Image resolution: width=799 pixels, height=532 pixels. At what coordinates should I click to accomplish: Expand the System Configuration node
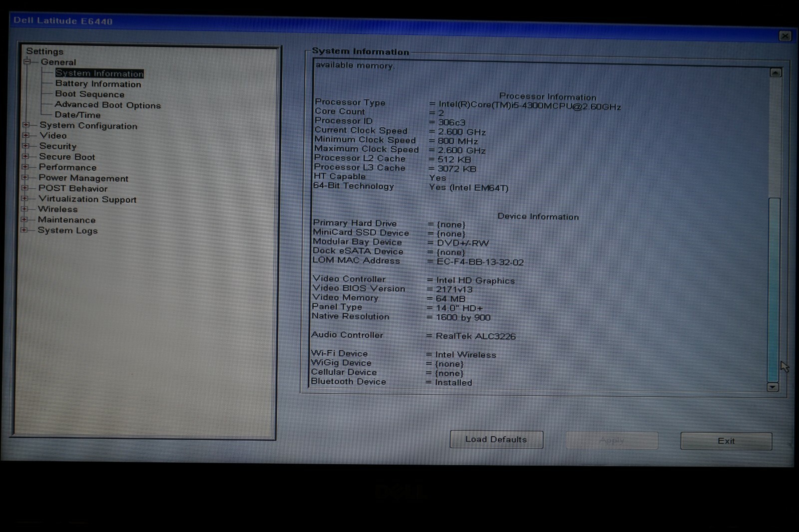26,125
